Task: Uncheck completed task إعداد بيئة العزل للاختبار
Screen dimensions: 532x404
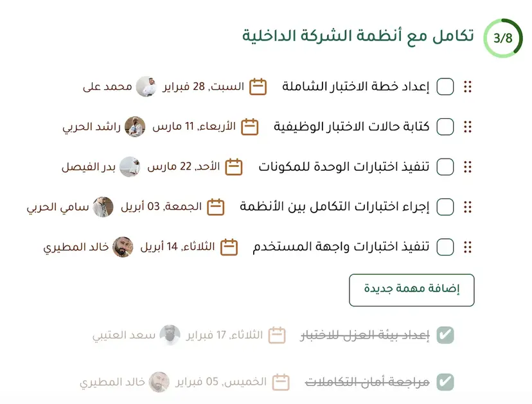Action: coord(445,334)
